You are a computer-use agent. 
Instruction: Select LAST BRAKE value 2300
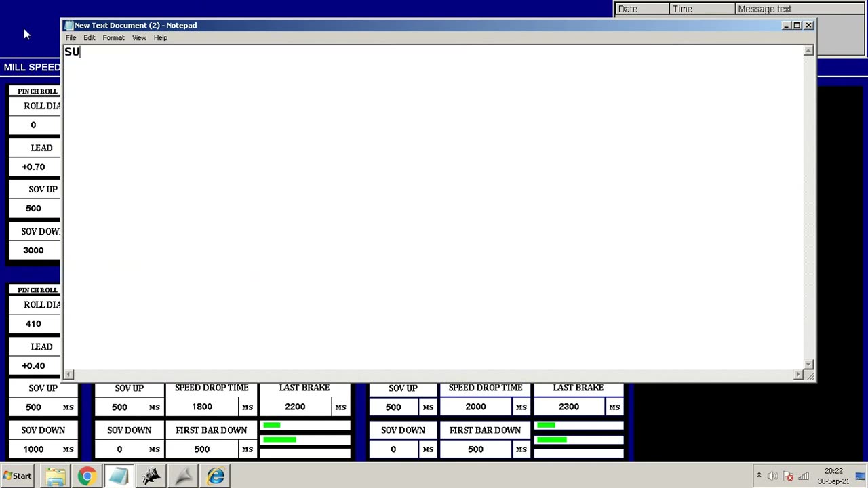pyautogui.click(x=568, y=407)
